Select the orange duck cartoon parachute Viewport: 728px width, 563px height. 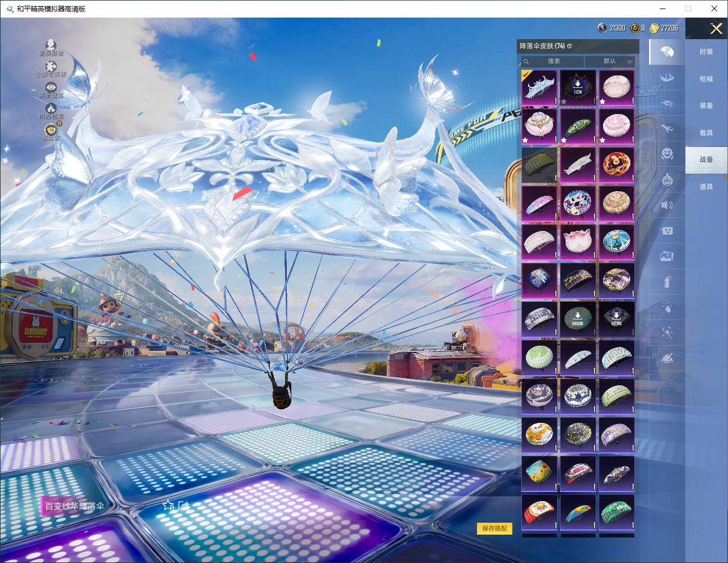pos(539,435)
